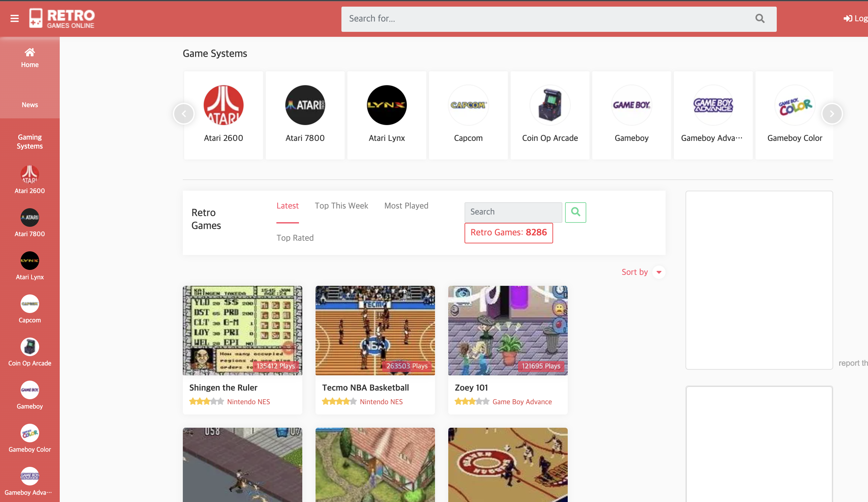Image resolution: width=868 pixels, height=502 pixels.
Task: Click the header search magnifier icon
Action: 760,19
